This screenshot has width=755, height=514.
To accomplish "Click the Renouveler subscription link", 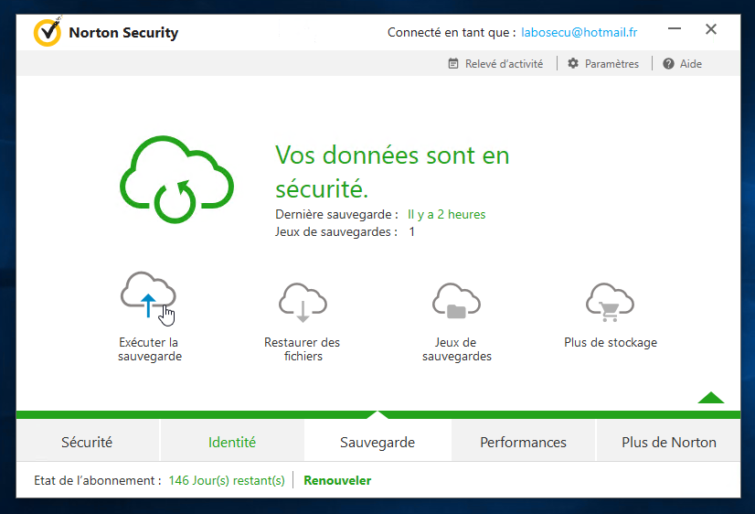I will pos(338,480).
